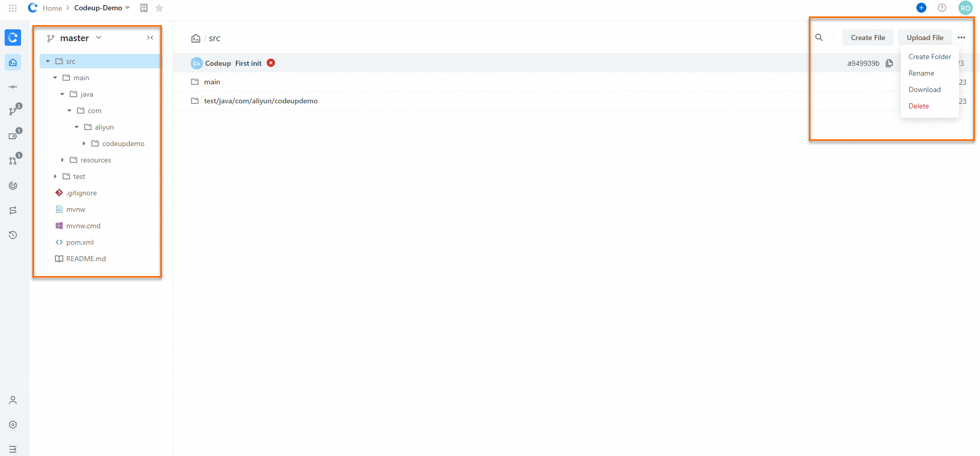Collapse the com folder arrow
Viewport: 980px width, 456px height.
[69, 111]
